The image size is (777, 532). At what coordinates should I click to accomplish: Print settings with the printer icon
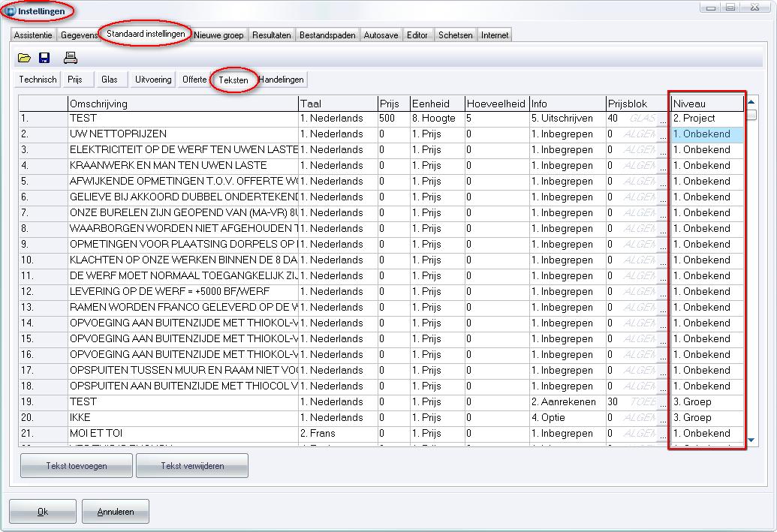click(71, 58)
